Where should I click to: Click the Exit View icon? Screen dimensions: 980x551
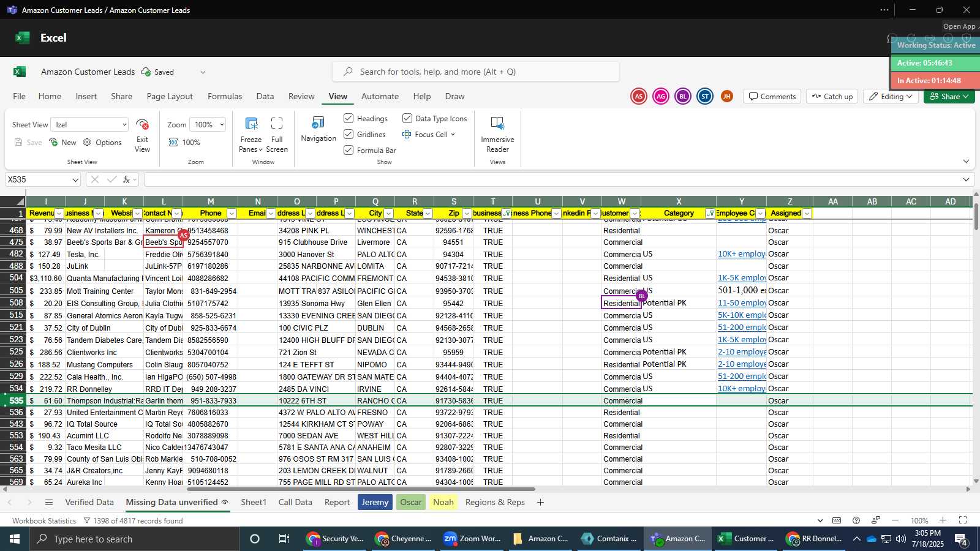point(142,124)
